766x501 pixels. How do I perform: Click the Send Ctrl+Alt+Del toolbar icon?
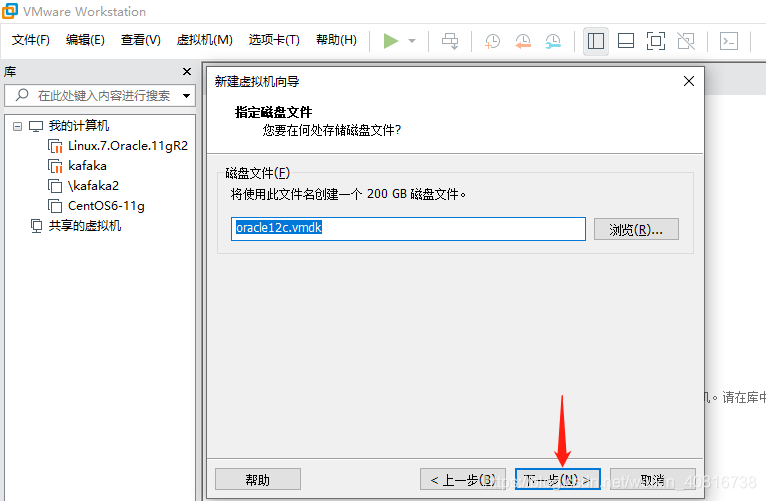[x=450, y=41]
